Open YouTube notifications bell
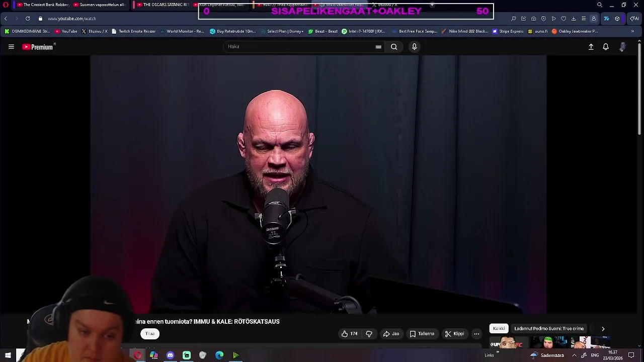 [x=606, y=47]
